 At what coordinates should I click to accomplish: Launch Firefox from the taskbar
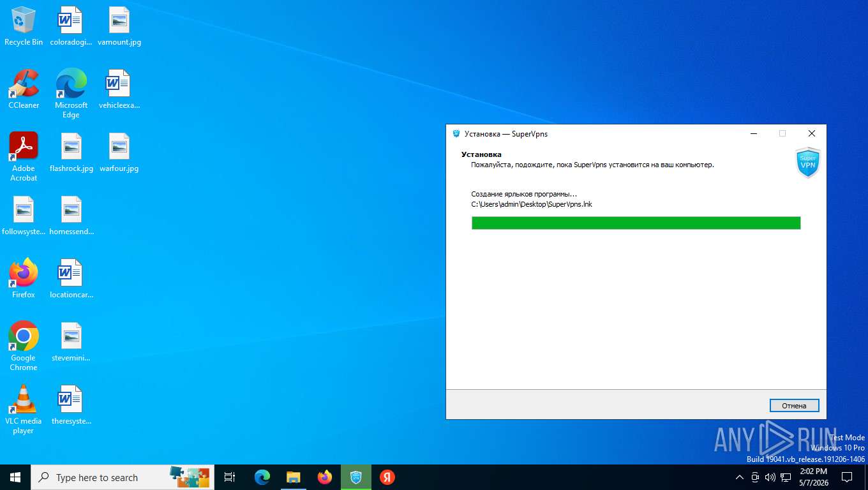point(325,477)
